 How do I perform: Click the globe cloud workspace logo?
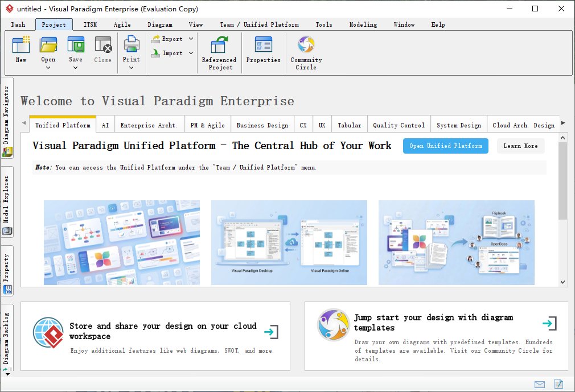pyautogui.click(x=48, y=333)
